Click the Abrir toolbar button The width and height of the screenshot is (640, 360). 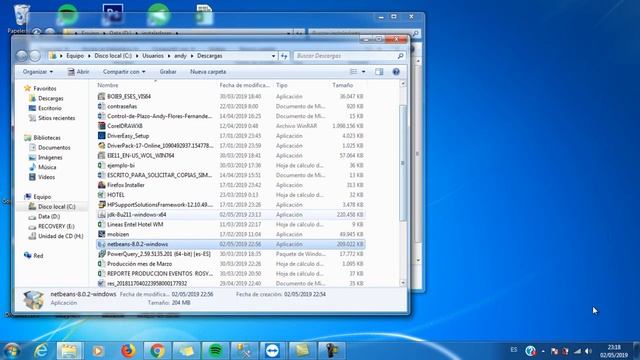tap(78, 72)
